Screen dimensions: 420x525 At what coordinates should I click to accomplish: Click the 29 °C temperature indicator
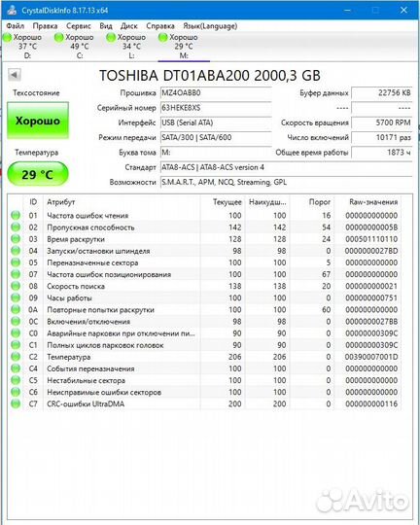[x=38, y=174]
